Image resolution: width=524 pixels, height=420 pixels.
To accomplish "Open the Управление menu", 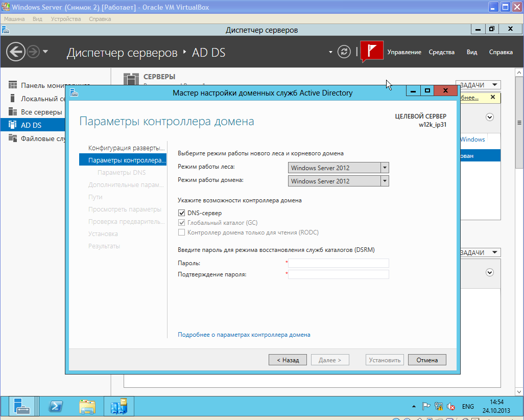I will point(404,52).
